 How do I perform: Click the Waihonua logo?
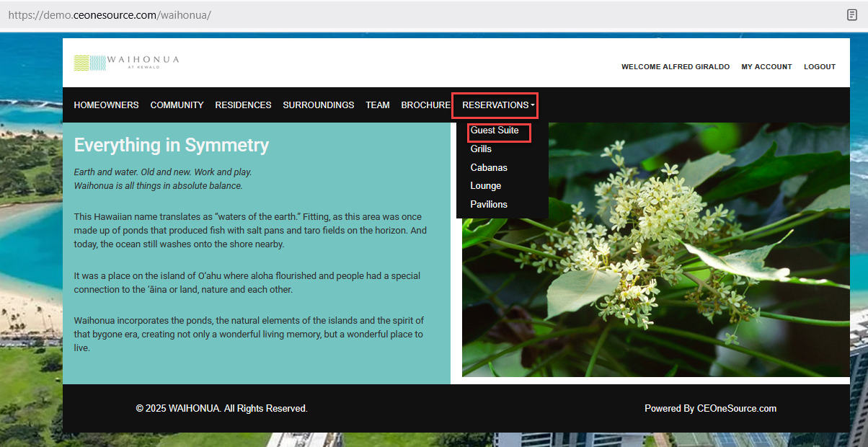click(126, 63)
